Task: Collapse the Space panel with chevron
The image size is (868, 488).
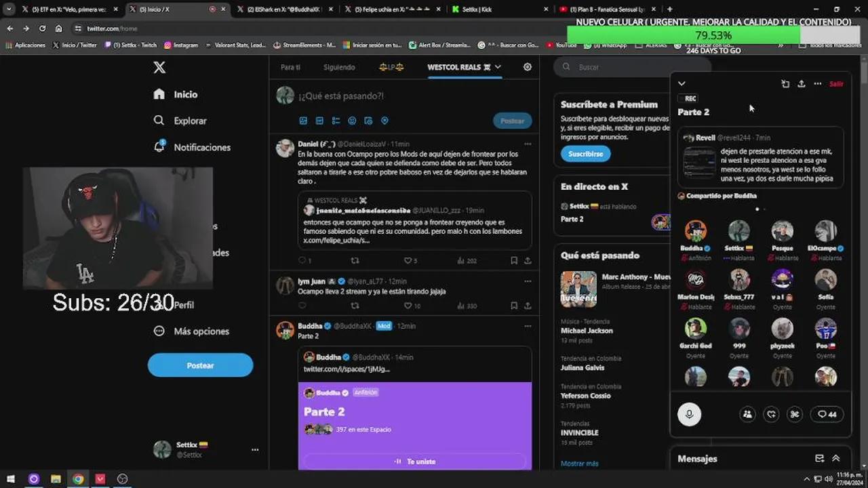Action: [x=682, y=84]
